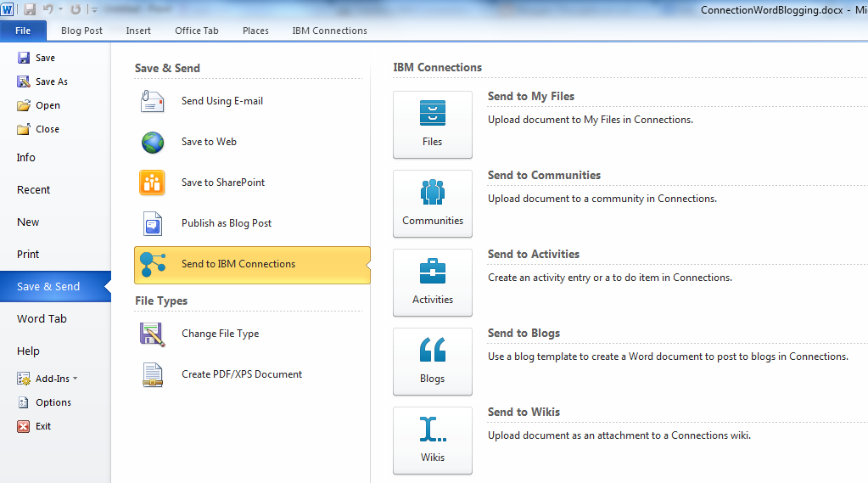The image size is (868, 483).
Task: Click the Send to My Files heading
Action: (531, 97)
